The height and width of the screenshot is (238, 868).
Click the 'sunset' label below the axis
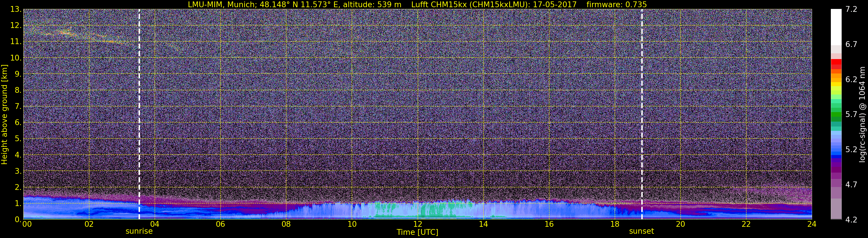(641, 231)
